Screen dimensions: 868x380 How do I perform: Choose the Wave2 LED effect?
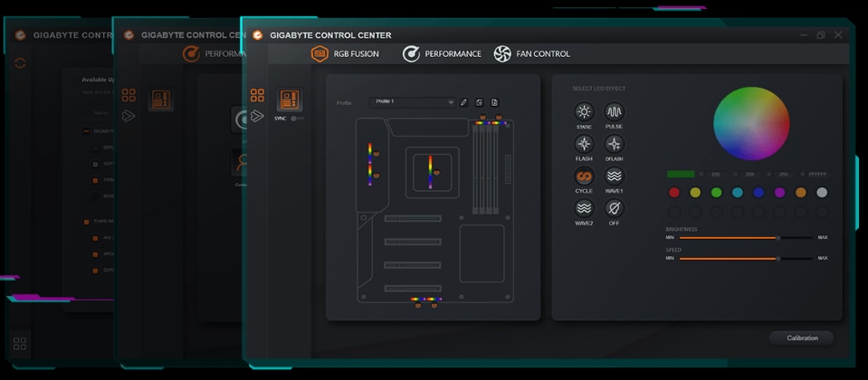tap(584, 208)
